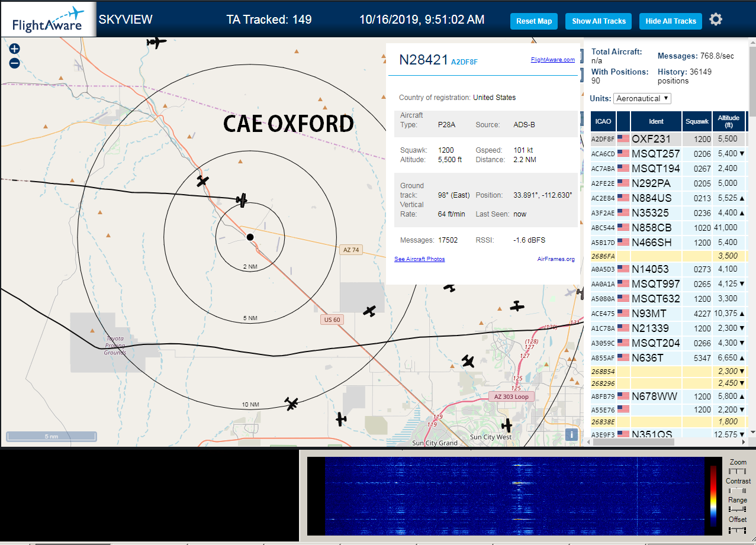Select the MSQT997 aircraft row
Viewport: 756px width, 545px height.
point(669,284)
